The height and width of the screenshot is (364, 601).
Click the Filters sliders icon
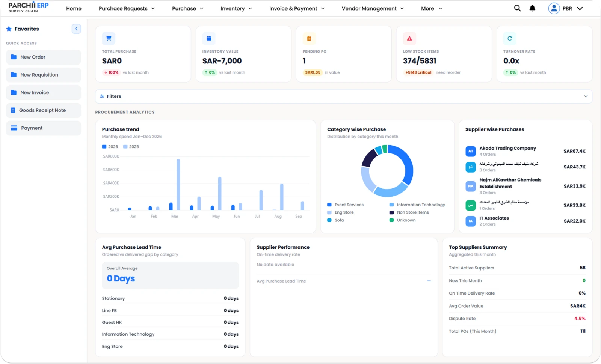(102, 96)
